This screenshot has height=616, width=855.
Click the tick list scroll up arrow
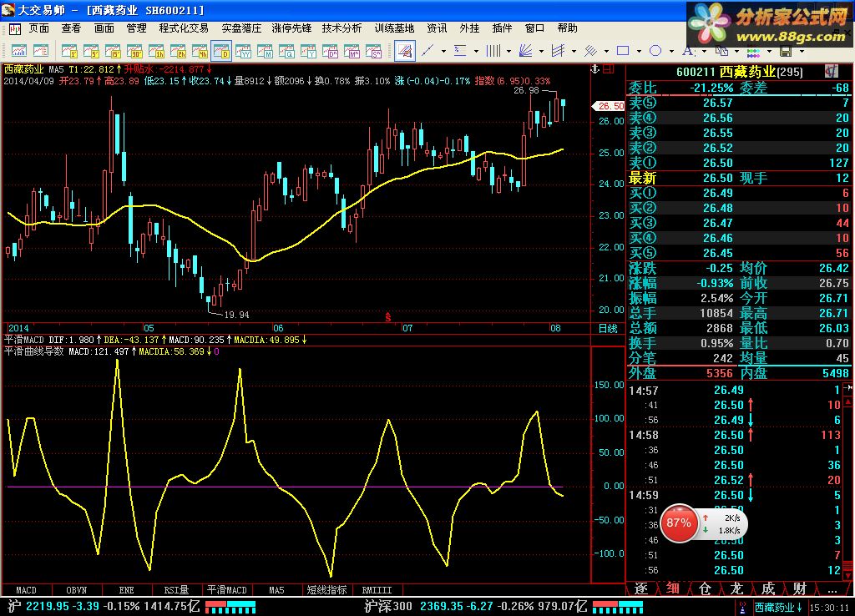(x=848, y=401)
